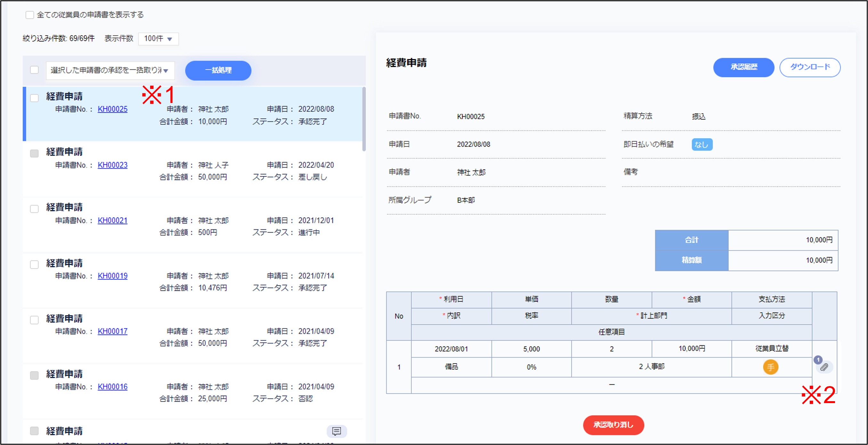
Task: Click the 利用日 cell 2022/08/01
Action: [451, 349]
